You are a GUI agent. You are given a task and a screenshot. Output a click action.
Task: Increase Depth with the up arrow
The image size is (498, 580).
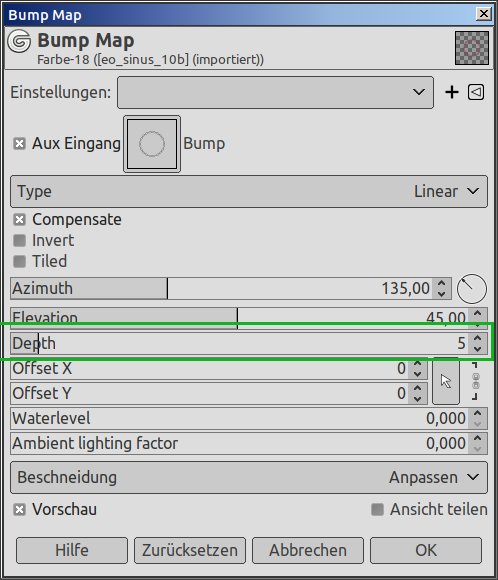(478, 338)
